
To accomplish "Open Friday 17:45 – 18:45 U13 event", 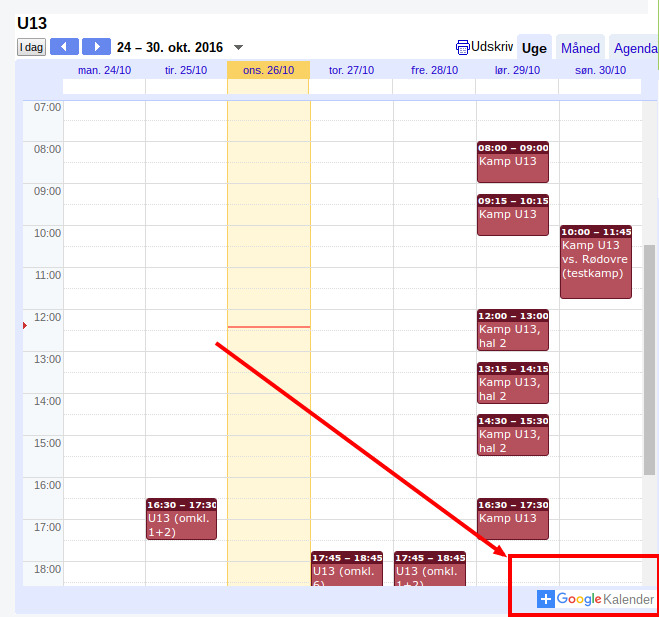I will [430, 569].
